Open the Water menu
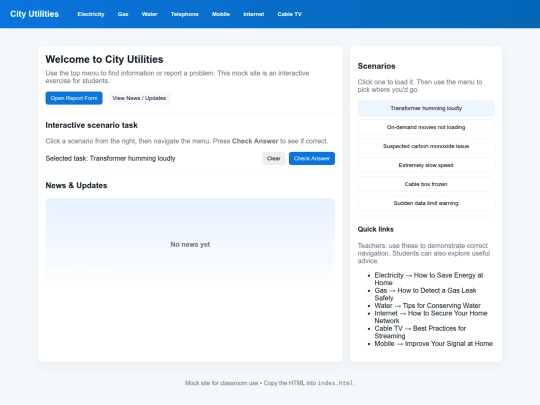This screenshot has height=405, width=540. coord(149,14)
